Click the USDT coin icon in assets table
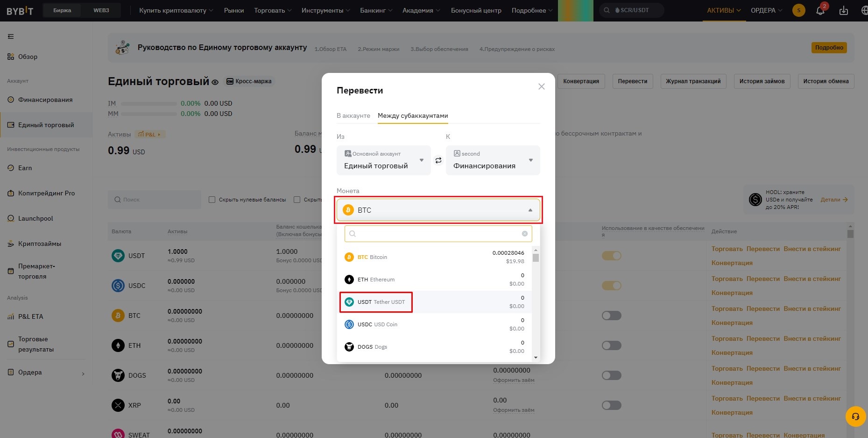 (118, 256)
